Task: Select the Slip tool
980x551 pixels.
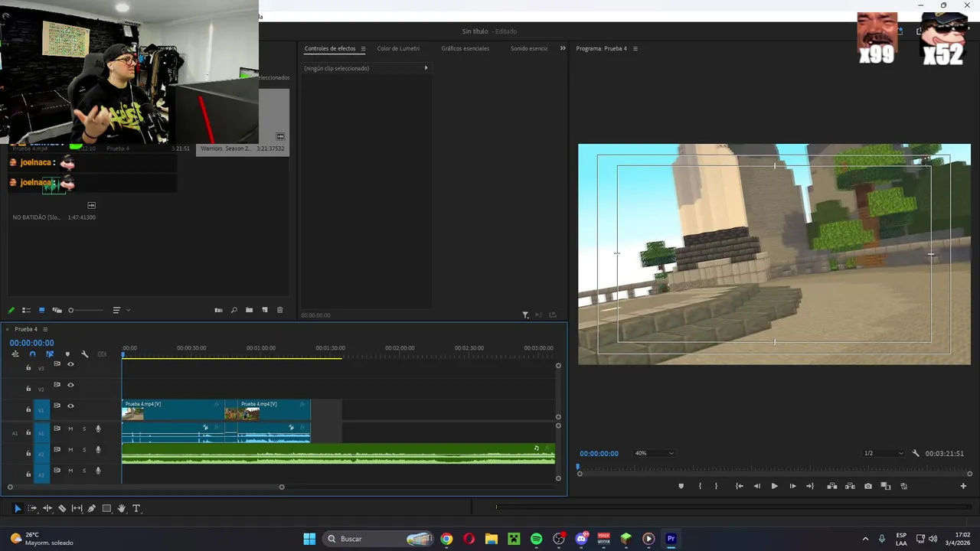Action: pos(77,508)
